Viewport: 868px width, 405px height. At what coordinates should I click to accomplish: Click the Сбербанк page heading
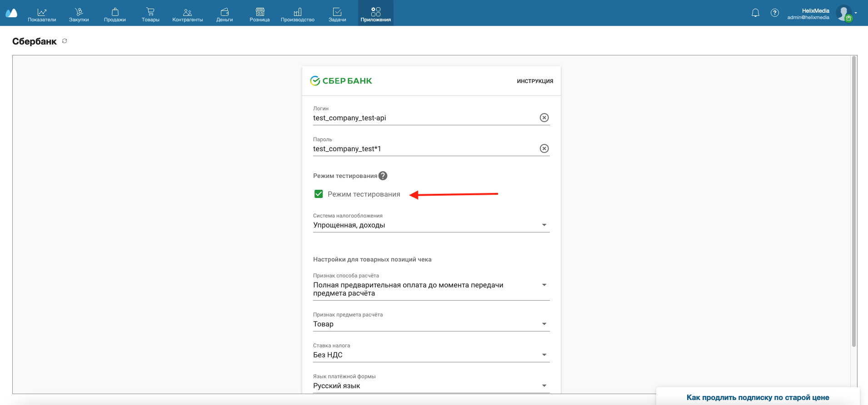(35, 41)
